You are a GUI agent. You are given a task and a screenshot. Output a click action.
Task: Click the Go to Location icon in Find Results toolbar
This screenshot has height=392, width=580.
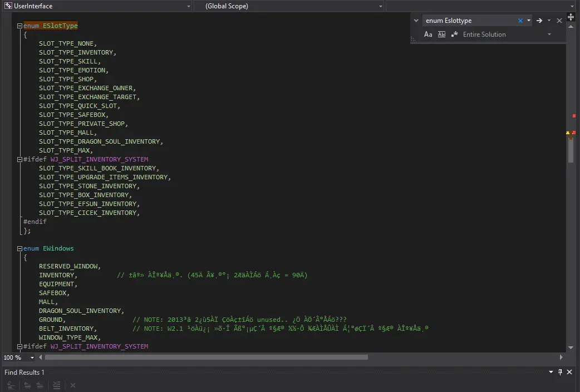tap(11, 385)
